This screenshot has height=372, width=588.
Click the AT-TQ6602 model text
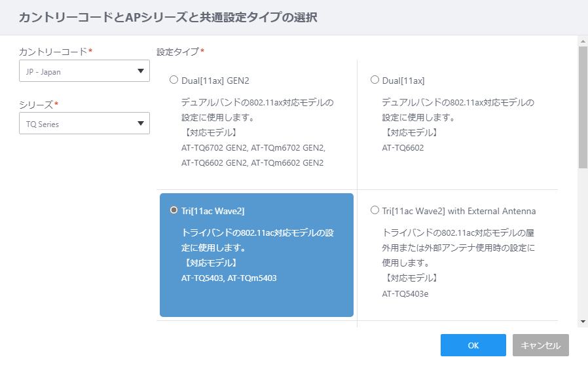(403, 148)
